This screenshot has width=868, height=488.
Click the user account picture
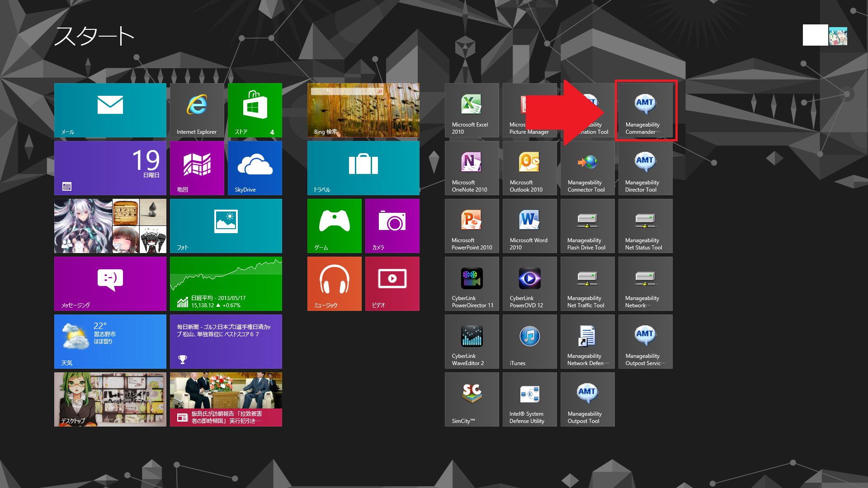coord(837,35)
